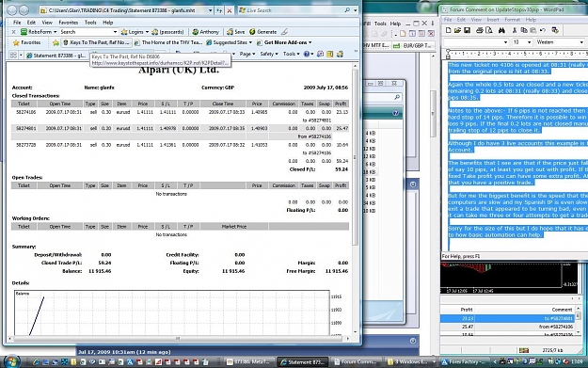Image resolution: width=588 pixels, height=368 pixels.
Task: Refresh the page in Internet Explorer
Action: (x=219, y=10)
